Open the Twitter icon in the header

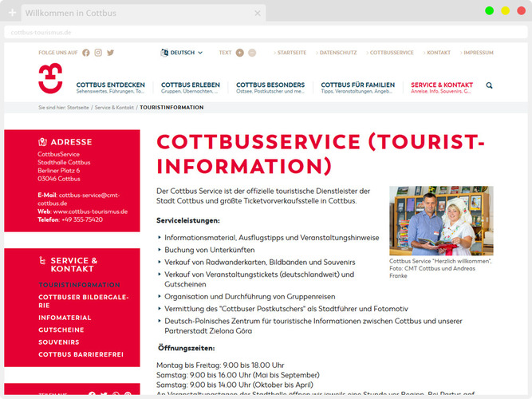(x=110, y=53)
